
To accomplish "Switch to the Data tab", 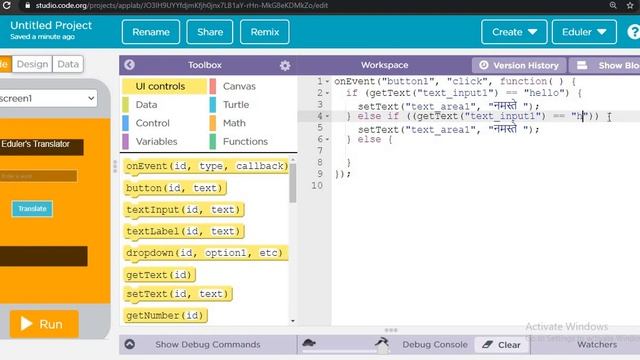I will click(x=68, y=64).
